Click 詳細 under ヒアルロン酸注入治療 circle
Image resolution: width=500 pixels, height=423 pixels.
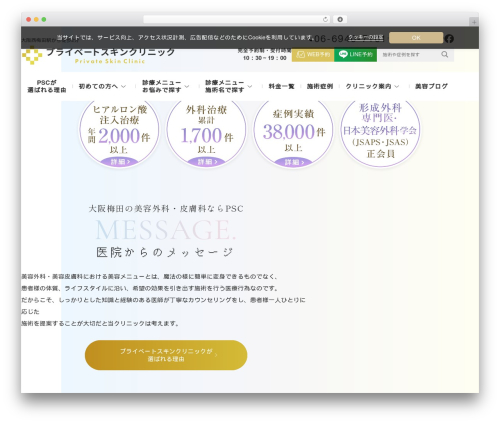(x=119, y=162)
